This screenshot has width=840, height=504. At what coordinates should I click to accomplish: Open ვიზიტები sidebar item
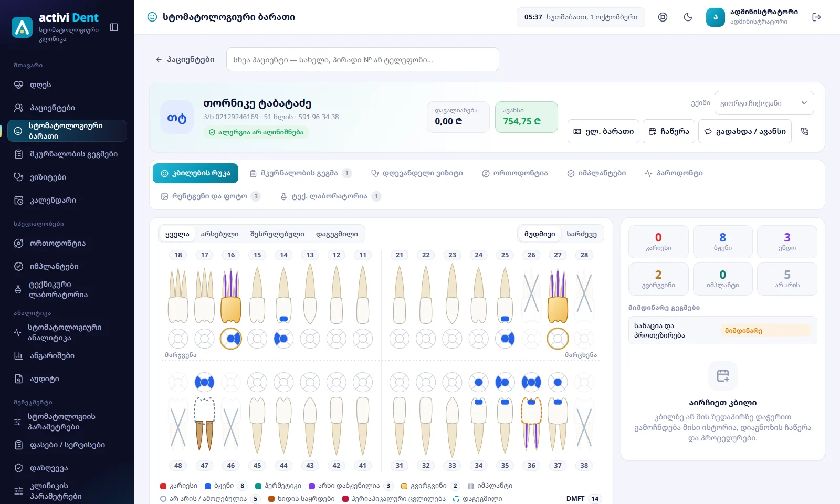(x=67, y=177)
